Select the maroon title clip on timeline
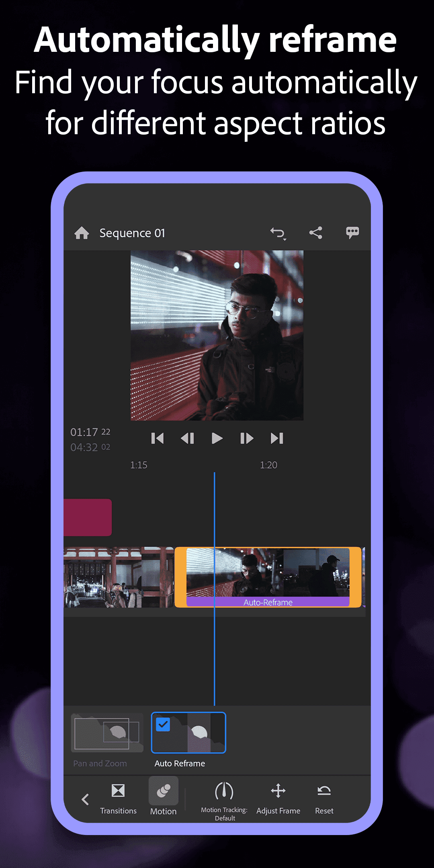The image size is (434, 868). pyautogui.click(x=88, y=517)
